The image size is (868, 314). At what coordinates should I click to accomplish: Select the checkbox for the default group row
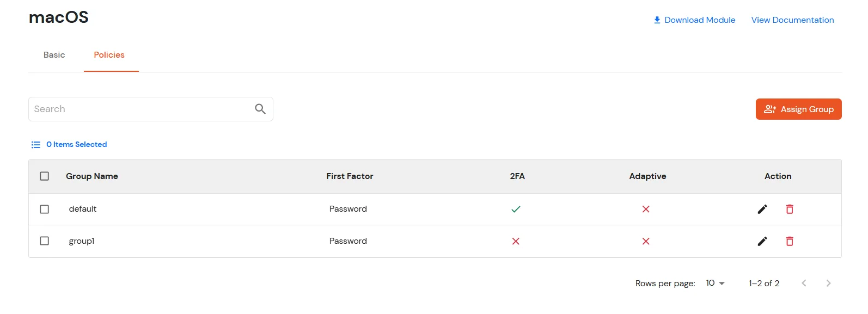click(44, 209)
